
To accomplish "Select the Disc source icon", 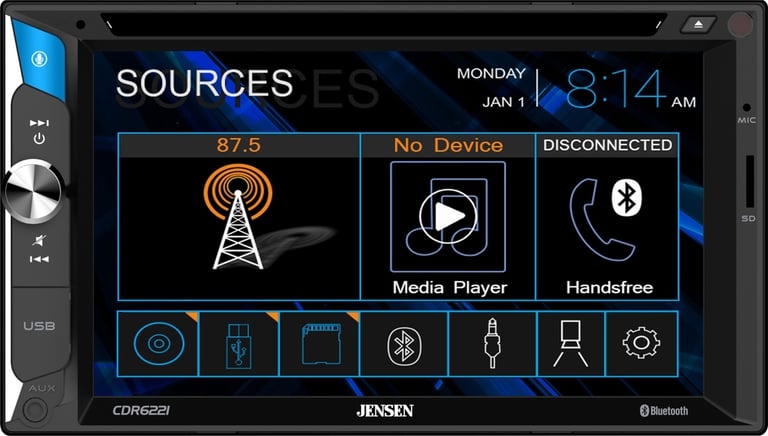I will coord(158,343).
